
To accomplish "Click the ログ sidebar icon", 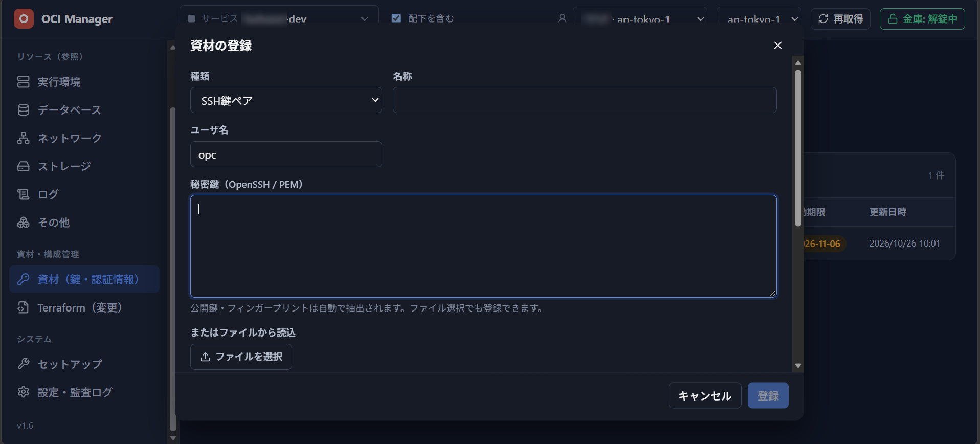I will (24, 194).
